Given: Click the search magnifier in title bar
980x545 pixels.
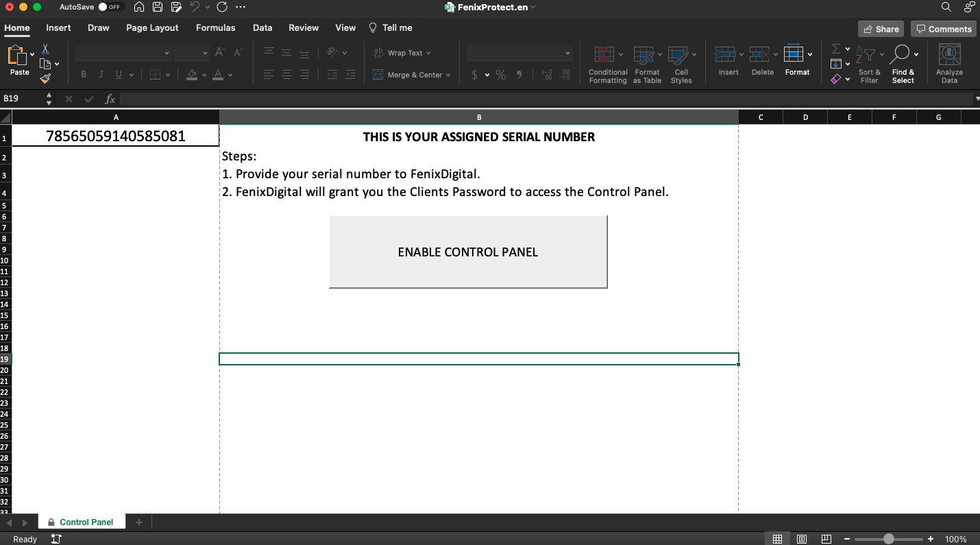Looking at the screenshot, I should point(946,7).
